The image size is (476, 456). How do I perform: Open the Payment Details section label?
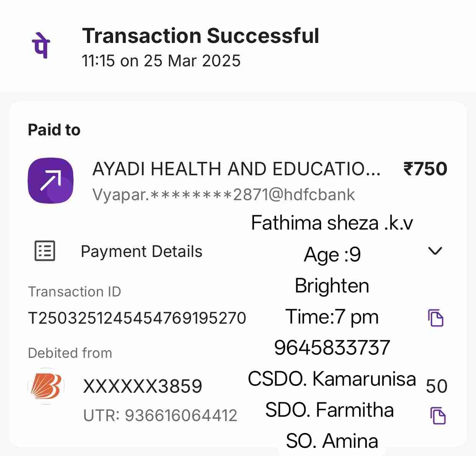(x=141, y=252)
